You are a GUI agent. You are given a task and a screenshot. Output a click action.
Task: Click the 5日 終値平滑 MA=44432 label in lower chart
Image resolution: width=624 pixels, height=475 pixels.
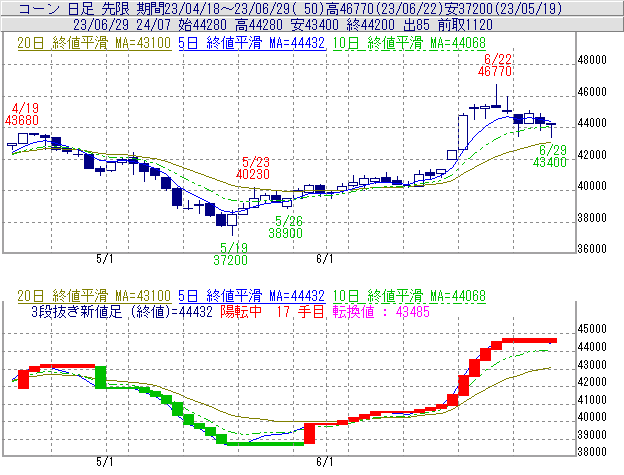[252, 296]
